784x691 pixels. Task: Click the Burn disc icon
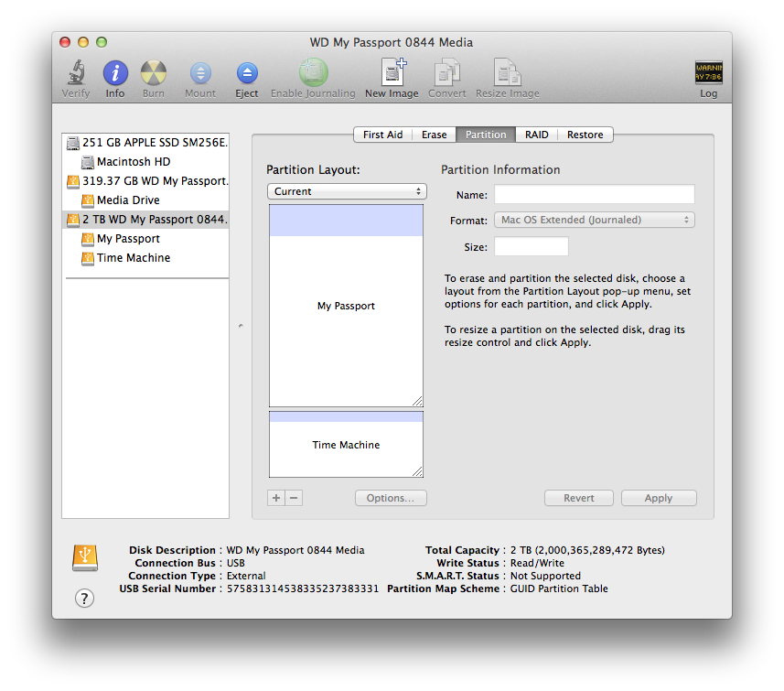(x=154, y=72)
